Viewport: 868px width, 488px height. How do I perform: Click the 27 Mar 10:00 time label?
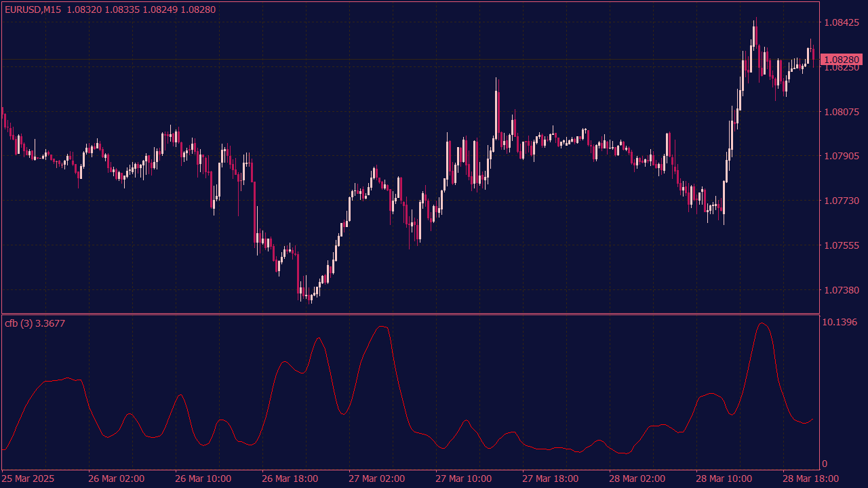pos(464,479)
